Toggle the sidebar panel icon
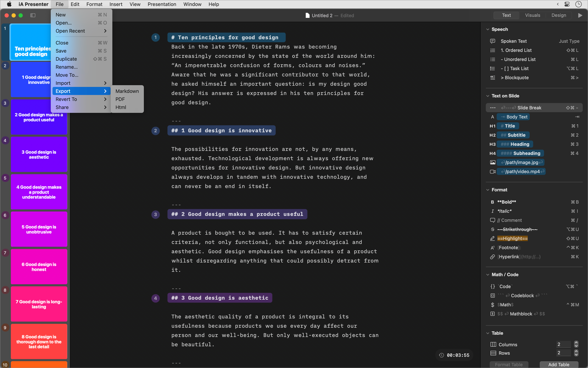This screenshot has height=368, width=588. (33, 15)
